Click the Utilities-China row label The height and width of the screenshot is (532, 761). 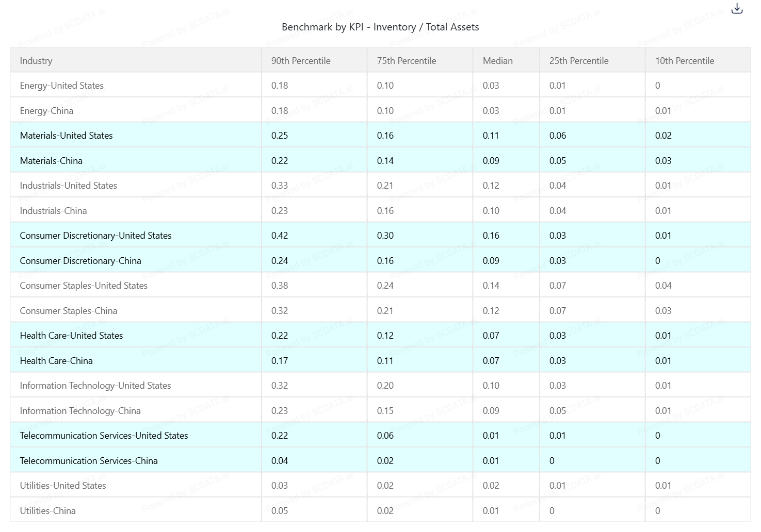(x=47, y=511)
